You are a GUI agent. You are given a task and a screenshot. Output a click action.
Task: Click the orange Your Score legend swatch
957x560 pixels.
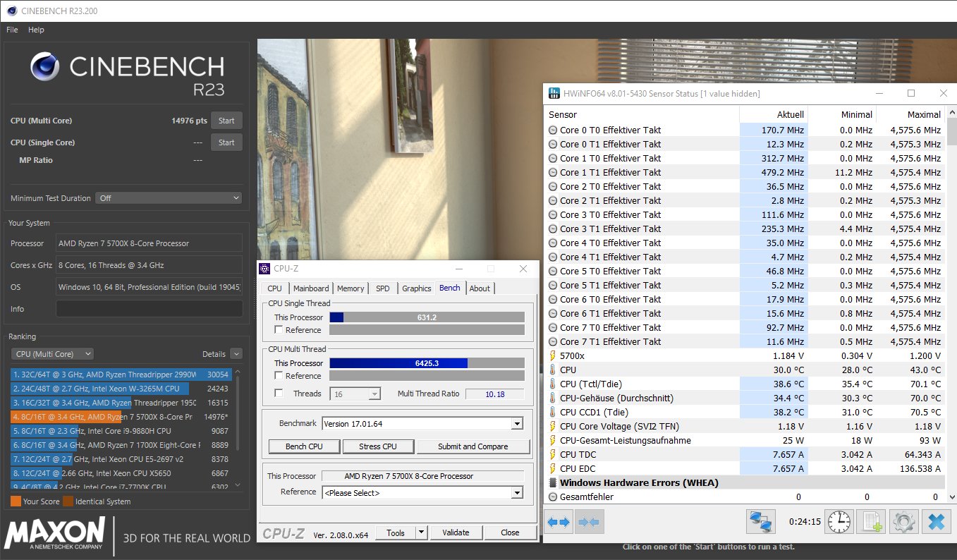click(16, 501)
